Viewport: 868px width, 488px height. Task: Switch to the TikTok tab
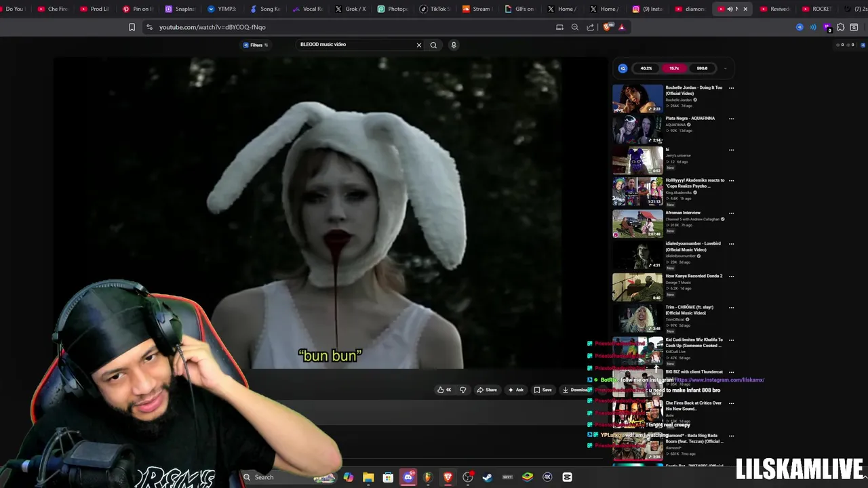(x=435, y=9)
